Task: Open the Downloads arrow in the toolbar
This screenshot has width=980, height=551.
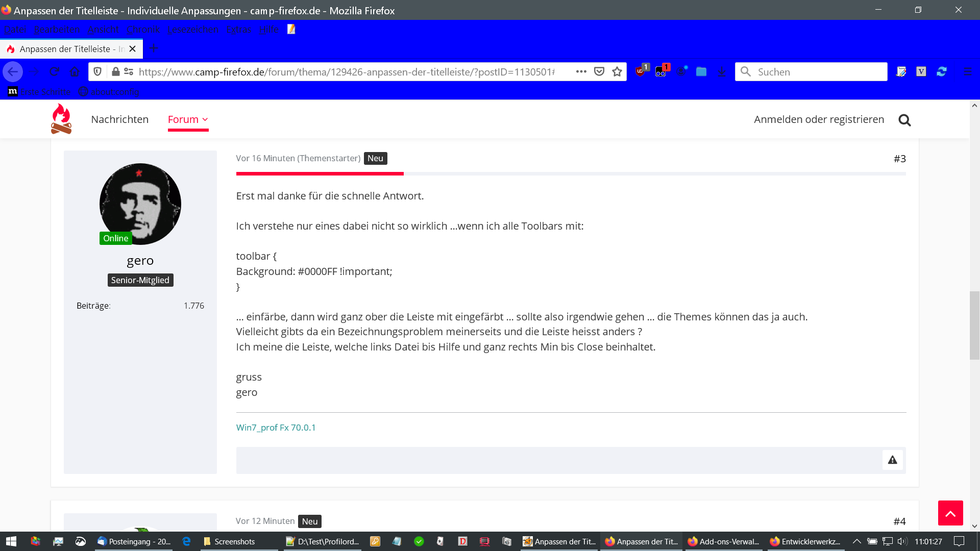Action: point(722,72)
